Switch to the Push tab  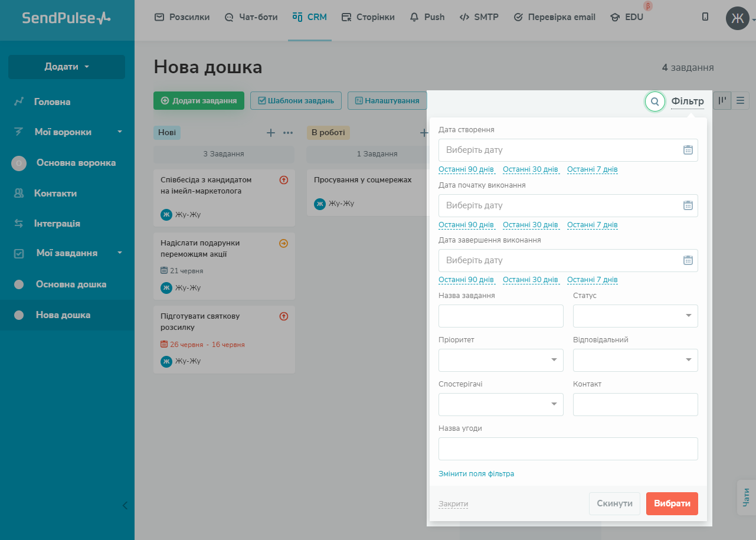pyautogui.click(x=427, y=17)
